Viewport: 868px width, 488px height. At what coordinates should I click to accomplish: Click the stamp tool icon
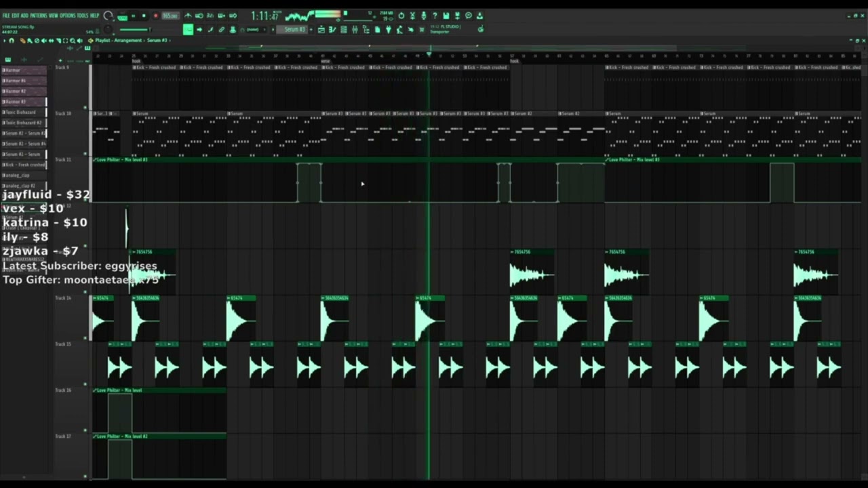tap(233, 30)
